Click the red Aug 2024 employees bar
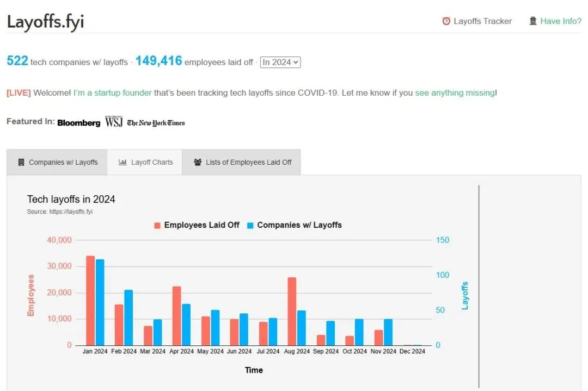This screenshot has width=588, height=391. (292, 312)
